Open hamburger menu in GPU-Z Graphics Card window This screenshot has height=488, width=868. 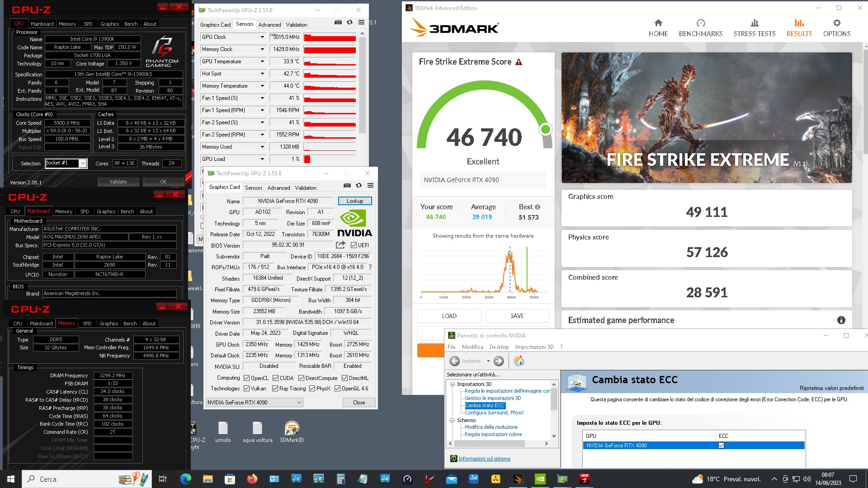pyautogui.click(x=370, y=185)
